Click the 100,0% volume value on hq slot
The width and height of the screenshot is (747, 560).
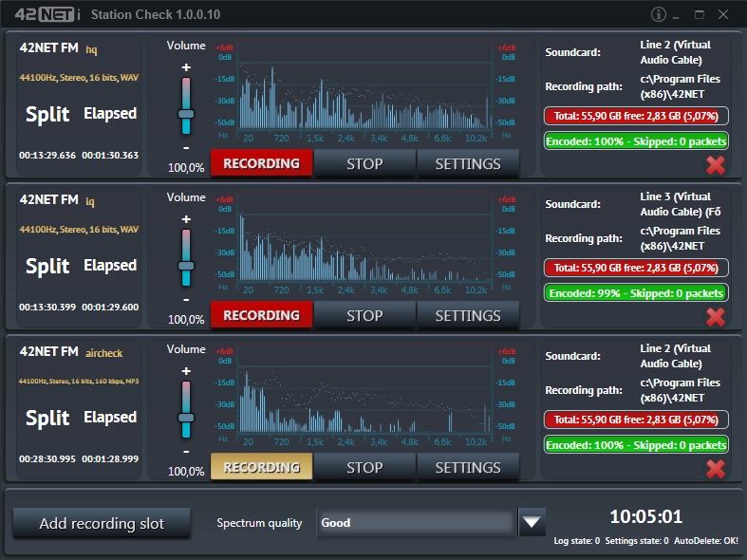coord(186,168)
